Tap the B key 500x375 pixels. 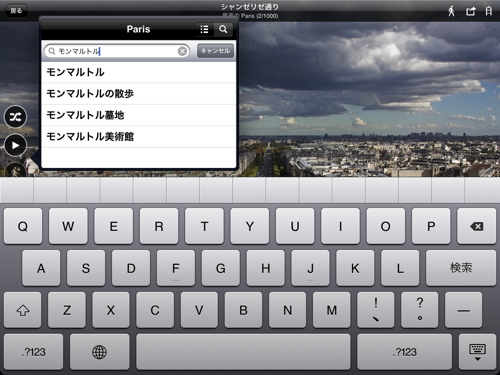tap(243, 310)
